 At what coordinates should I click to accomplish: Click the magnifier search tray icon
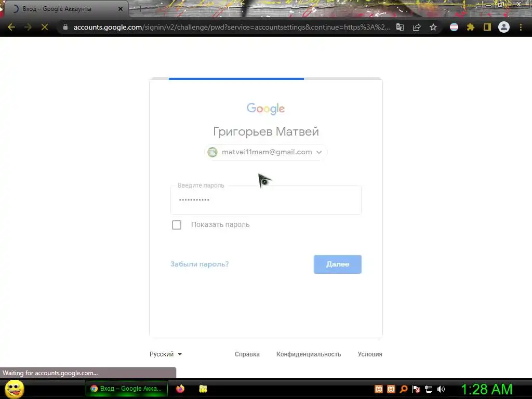click(403, 389)
